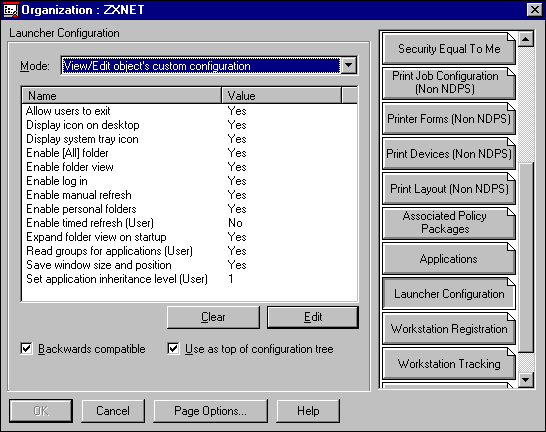Uncheck Use as top of configuration tree
Screen dimensions: 546x432
[x=173, y=348]
